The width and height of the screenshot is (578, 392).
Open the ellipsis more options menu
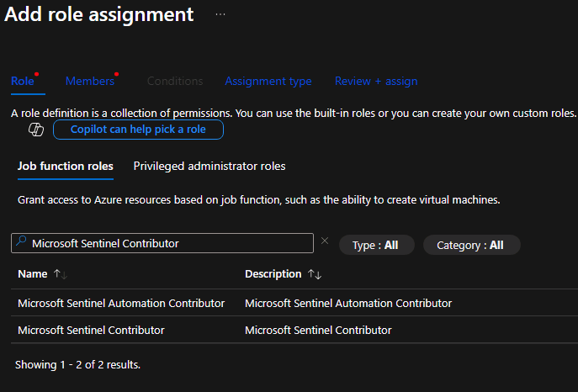click(220, 14)
